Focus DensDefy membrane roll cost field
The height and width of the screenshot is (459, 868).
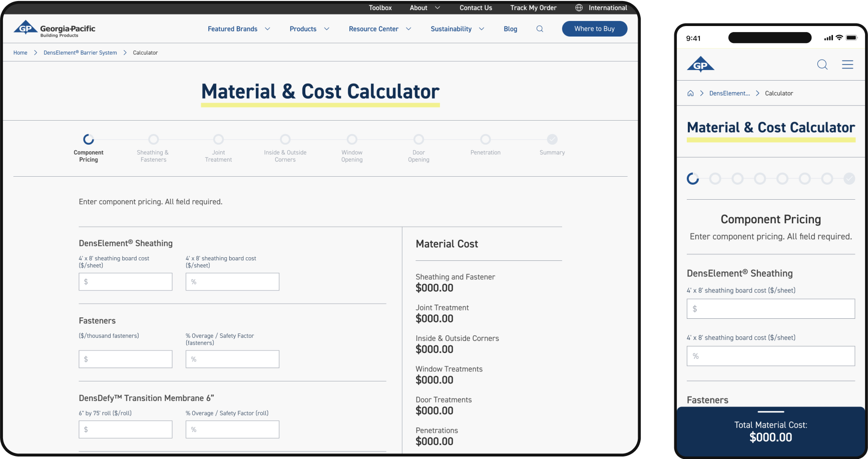[126, 429]
